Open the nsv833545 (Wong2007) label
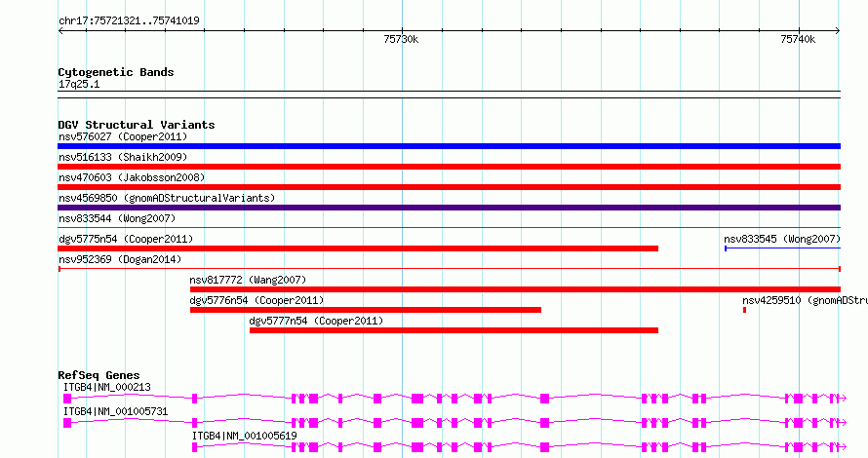868x458 pixels. tap(782, 239)
